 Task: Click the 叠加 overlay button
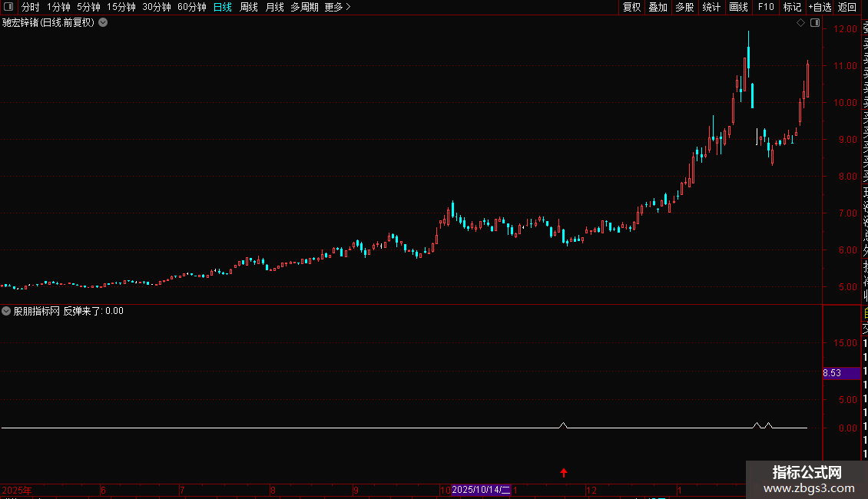(658, 7)
